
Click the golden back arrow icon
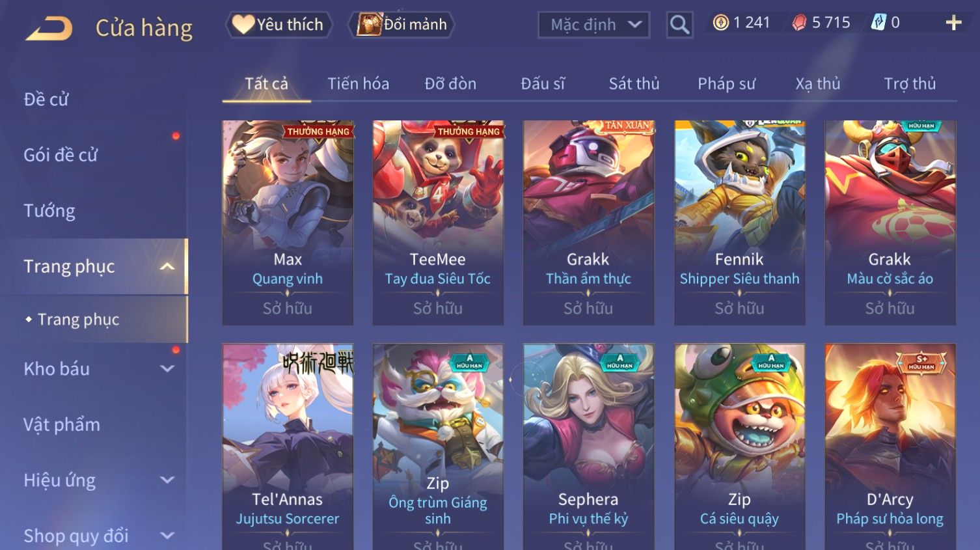click(49, 28)
